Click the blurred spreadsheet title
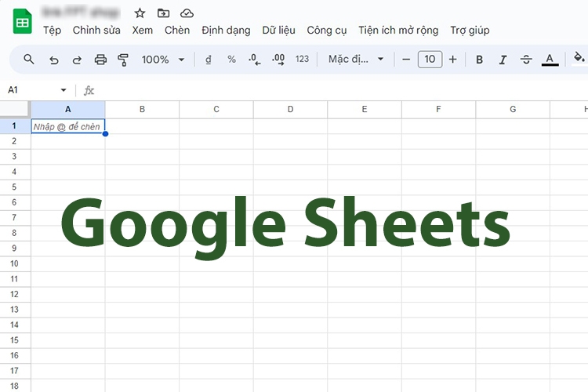Image resolution: width=588 pixels, height=392 pixels. pos(81,13)
